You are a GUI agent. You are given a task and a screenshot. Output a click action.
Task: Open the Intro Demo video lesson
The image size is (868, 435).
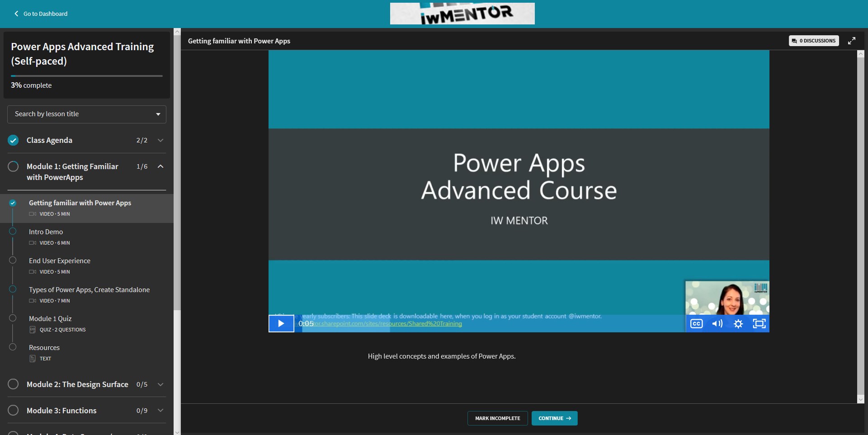(x=87, y=237)
